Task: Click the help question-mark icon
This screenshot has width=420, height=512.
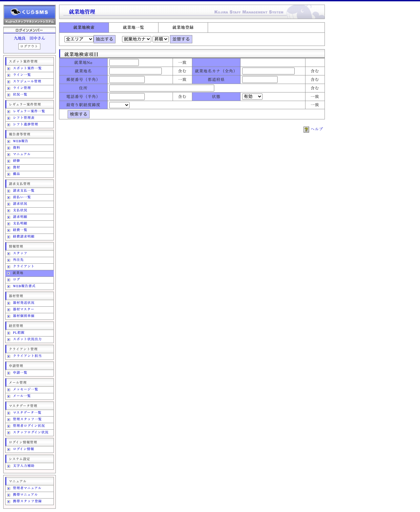Action: [306, 129]
